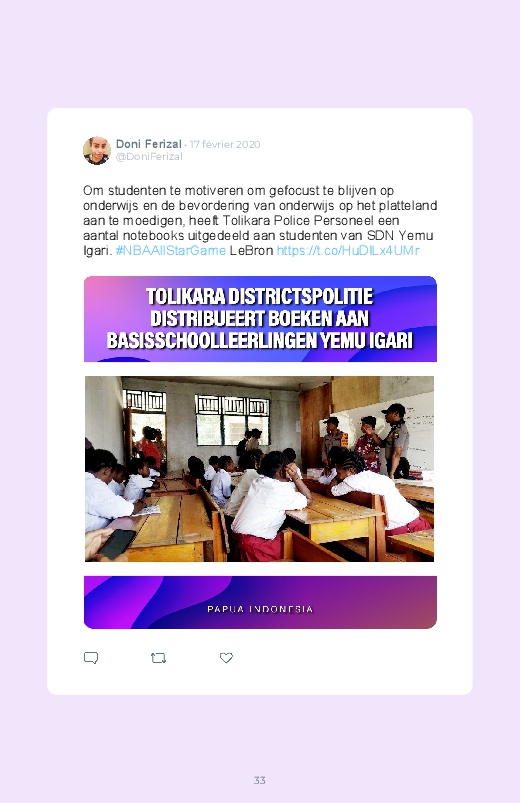
Task: Click the tweet body text paragraph
Action: [260, 221]
